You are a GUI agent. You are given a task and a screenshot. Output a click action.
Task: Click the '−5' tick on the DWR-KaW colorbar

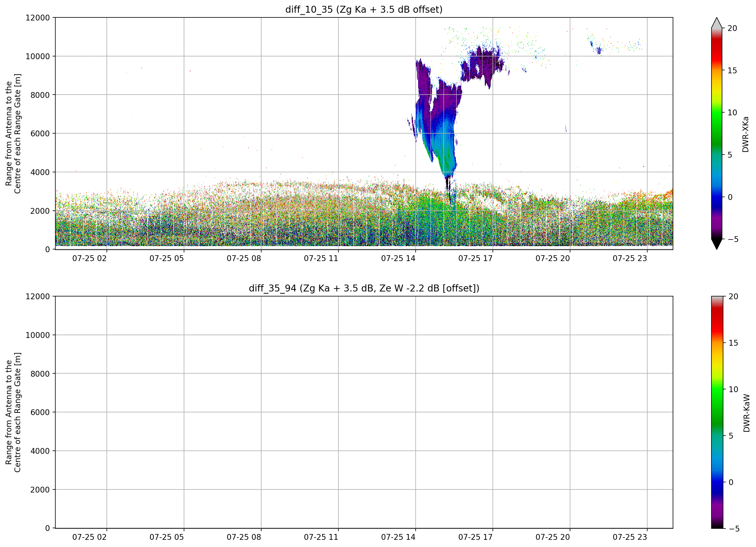click(734, 529)
